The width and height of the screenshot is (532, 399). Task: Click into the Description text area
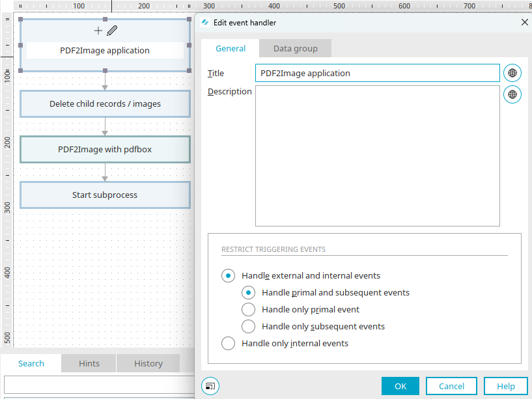378,156
